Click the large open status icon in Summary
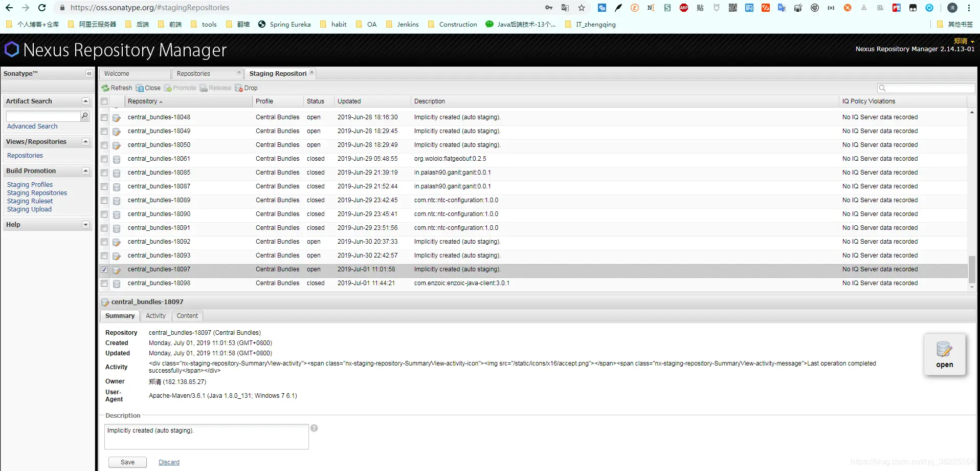980x471 pixels. click(x=944, y=354)
